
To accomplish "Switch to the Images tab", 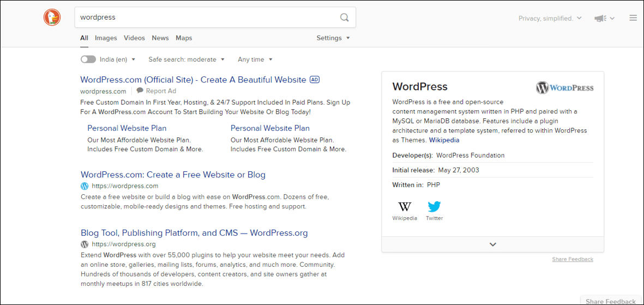I will click(x=106, y=38).
